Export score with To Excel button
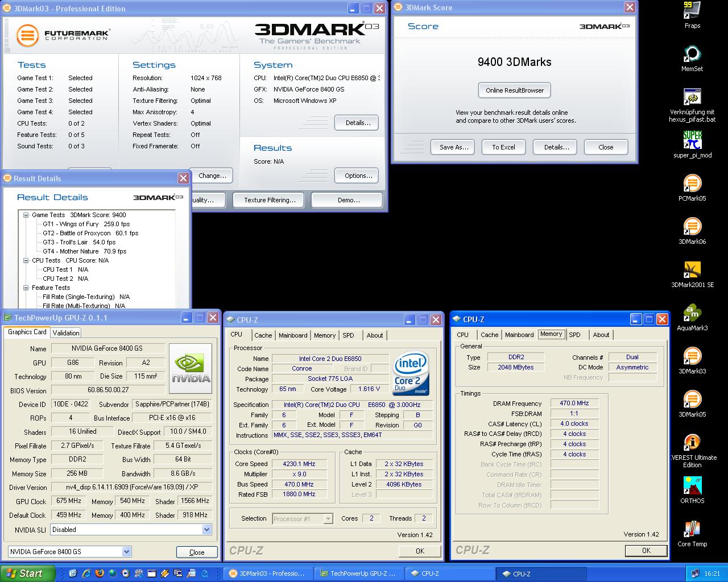Viewport: 728px width, 582px height. click(503, 147)
